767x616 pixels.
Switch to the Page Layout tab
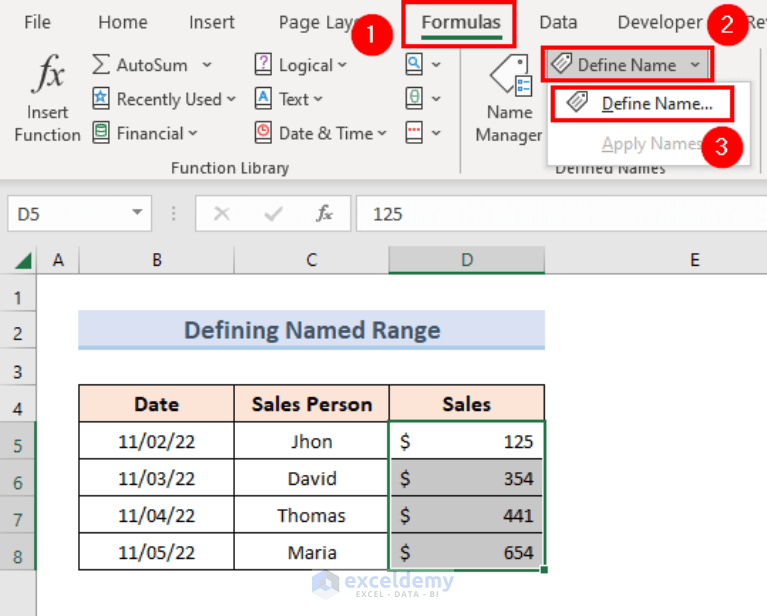(x=317, y=23)
